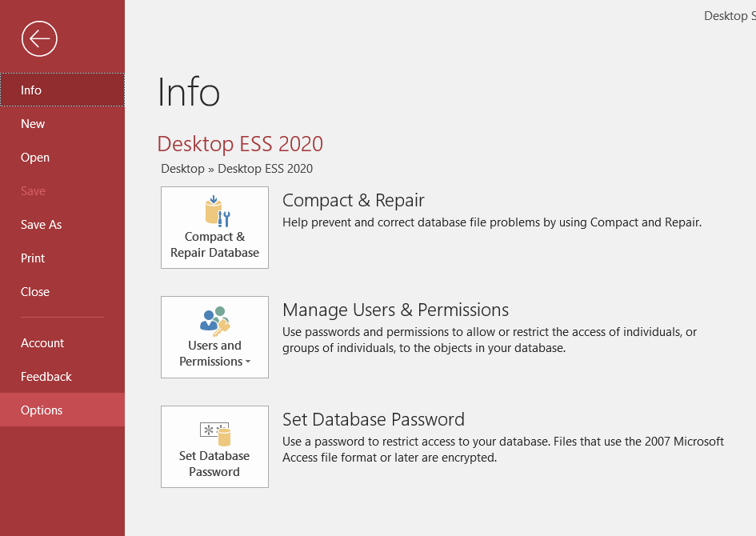756x536 pixels.
Task: Click Close to close the database
Action: point(35,292)
